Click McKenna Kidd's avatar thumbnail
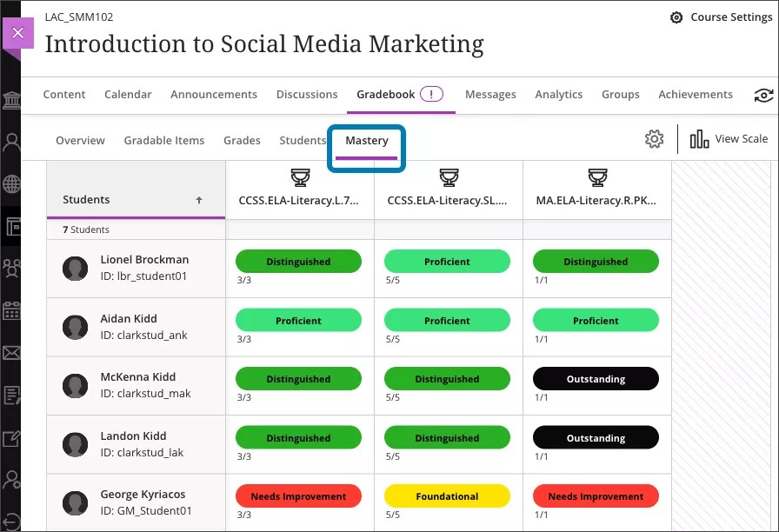 [x=76, y=385]
